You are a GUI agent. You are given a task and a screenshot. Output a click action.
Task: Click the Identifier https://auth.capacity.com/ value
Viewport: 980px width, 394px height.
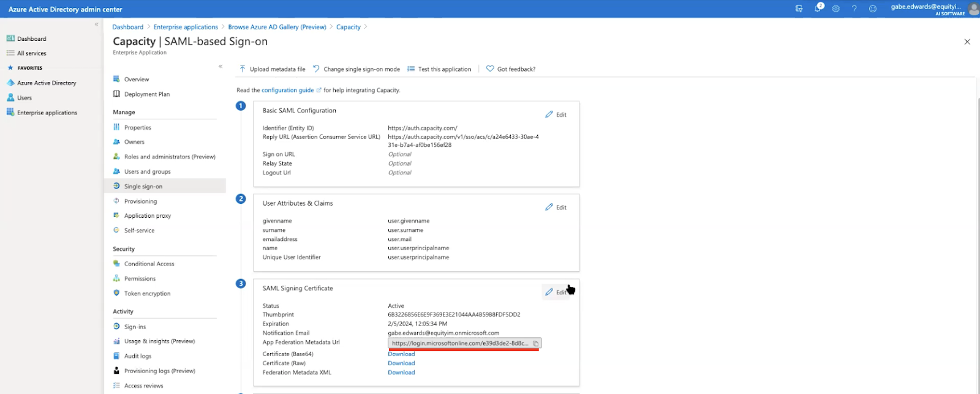[423, 128]
